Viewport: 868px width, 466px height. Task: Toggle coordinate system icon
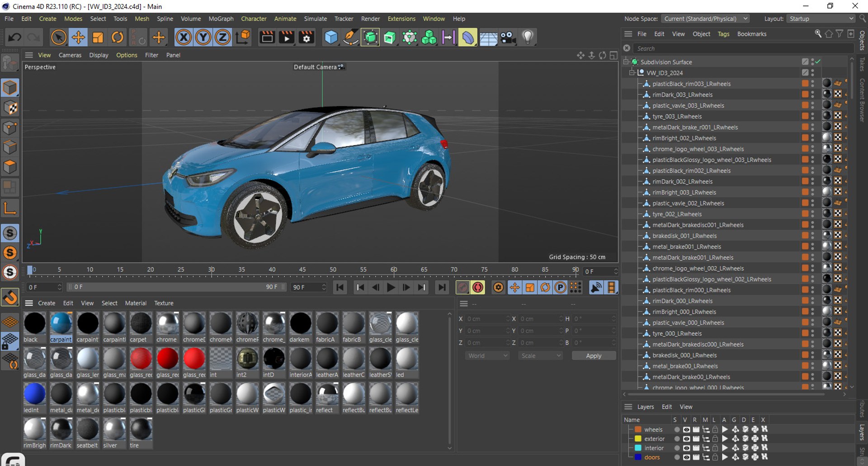(243, 38)
